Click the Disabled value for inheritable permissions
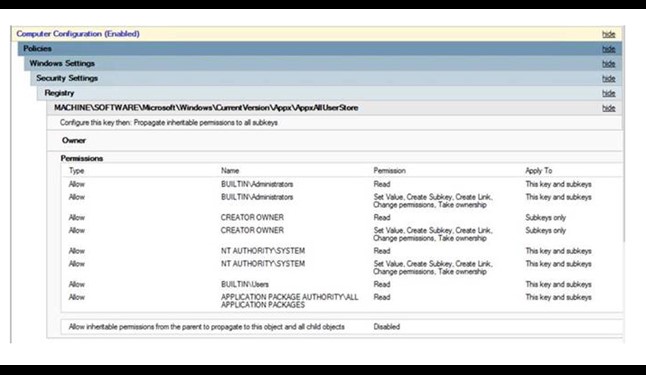646x375 pixels. [x=386, y=327]
